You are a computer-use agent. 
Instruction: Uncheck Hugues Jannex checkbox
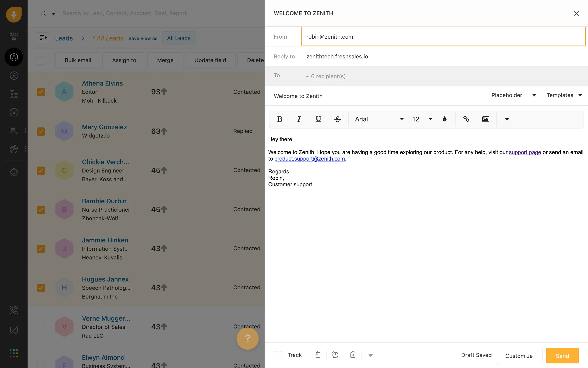41,288
